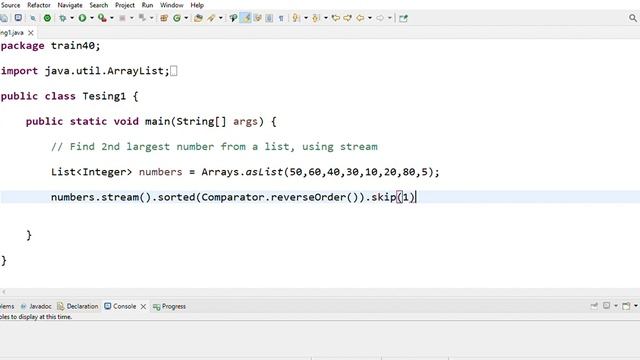Click the 'main' method name
The height and width of the screenshot is (360, 640).
(x=158, y=122)
